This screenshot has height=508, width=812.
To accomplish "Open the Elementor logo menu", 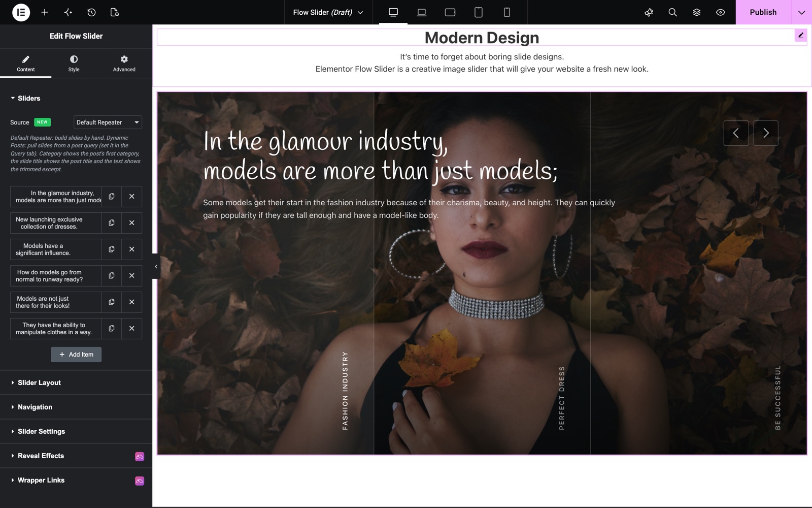I will pos(21,12).
